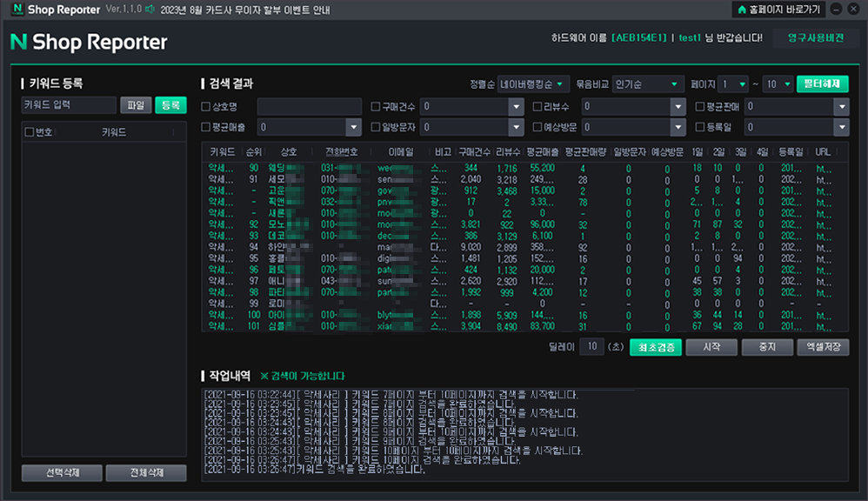The height and width of the screenshot is (501, 868).
Task: Click the 이메일 column header
Action: point(401,151)
